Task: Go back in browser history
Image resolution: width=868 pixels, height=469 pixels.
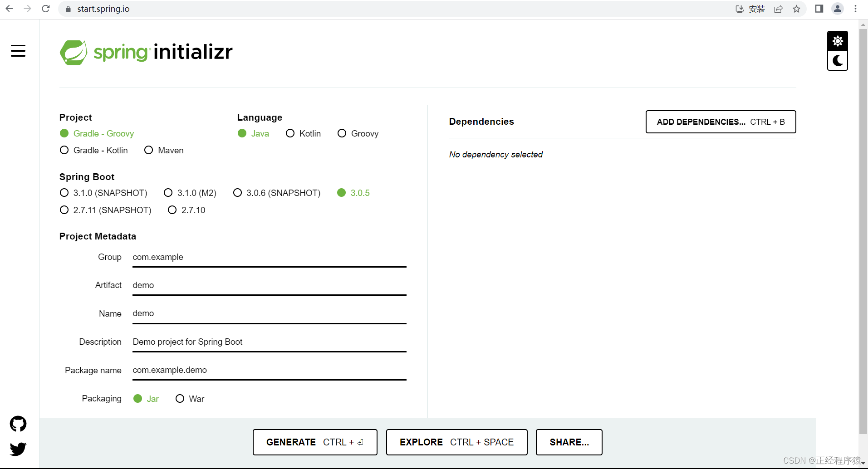Action: click(10, 9)
